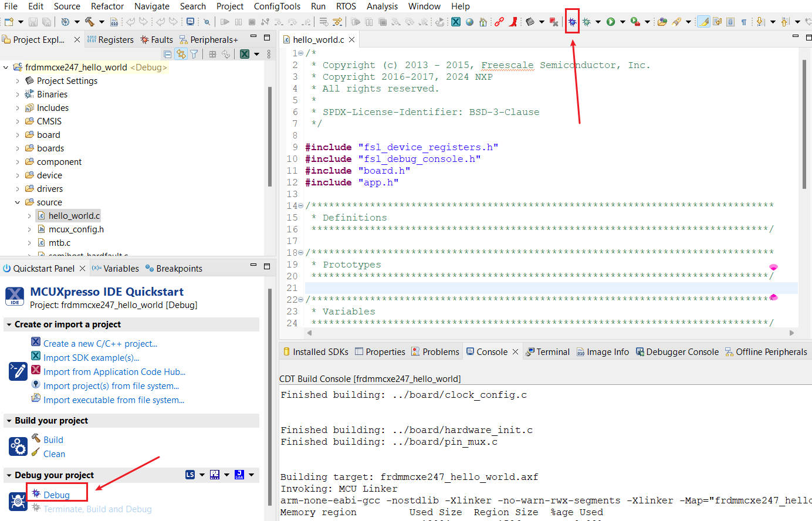Viewport: 812px width, 521px height.
Task: Click the J-Link debug probe icon
Action: tap(239, 475)
